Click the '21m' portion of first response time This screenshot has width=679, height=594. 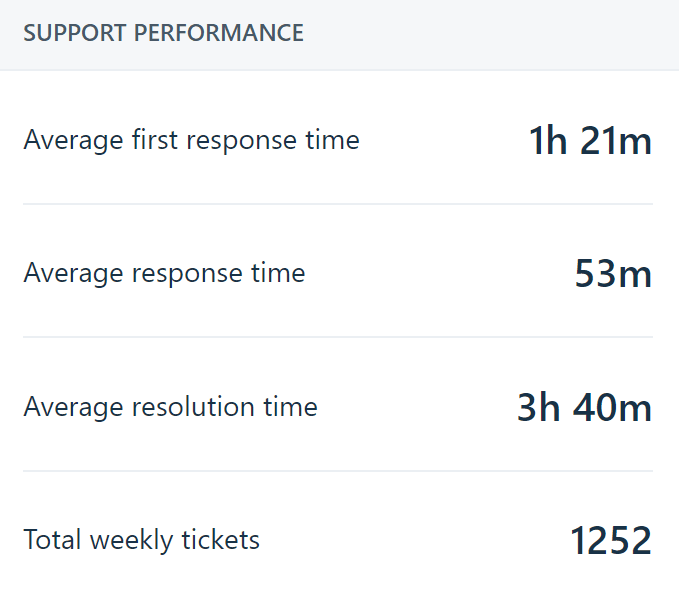[616, 140]
